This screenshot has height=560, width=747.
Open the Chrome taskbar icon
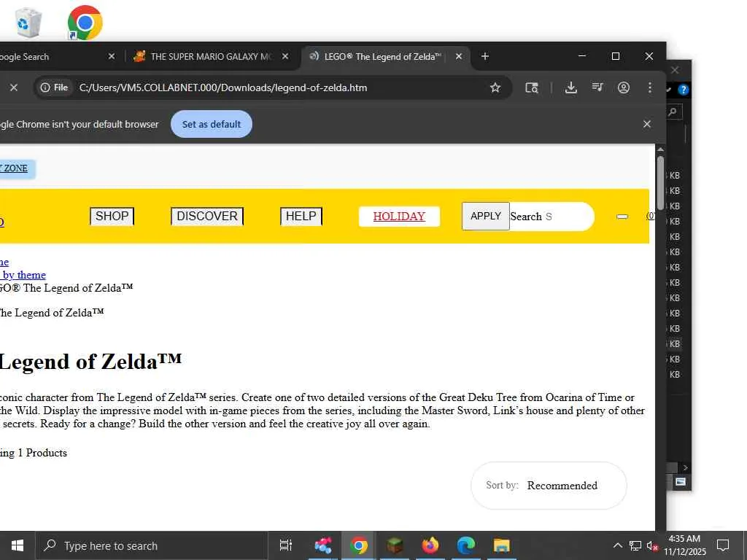[359, 545]
